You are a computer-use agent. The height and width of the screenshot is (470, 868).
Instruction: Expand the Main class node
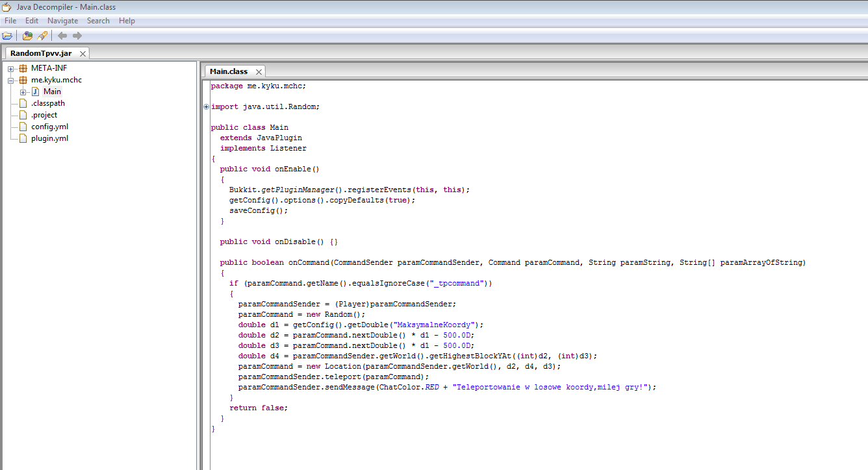(23, 92)
